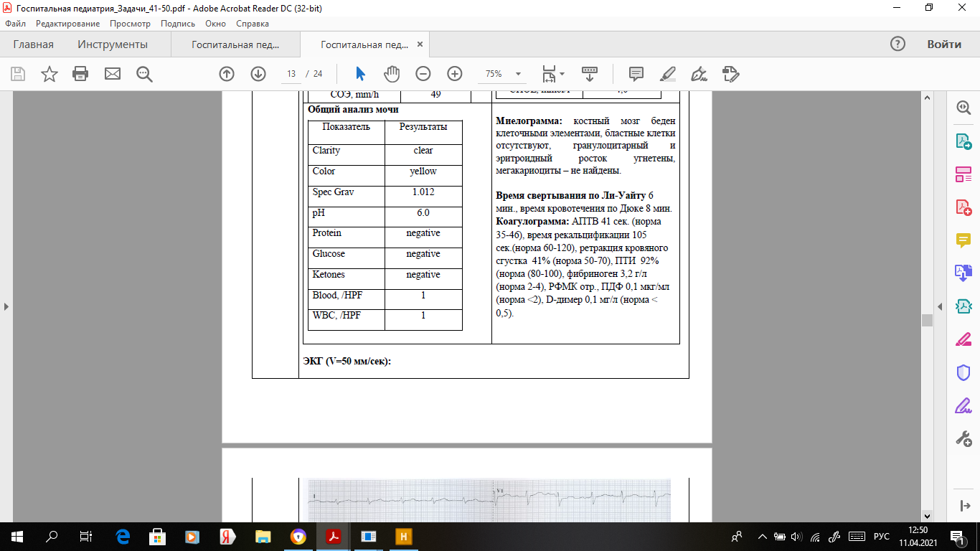Click the Stamp tool icon
The image size is (980, 551).
point(731,74)
